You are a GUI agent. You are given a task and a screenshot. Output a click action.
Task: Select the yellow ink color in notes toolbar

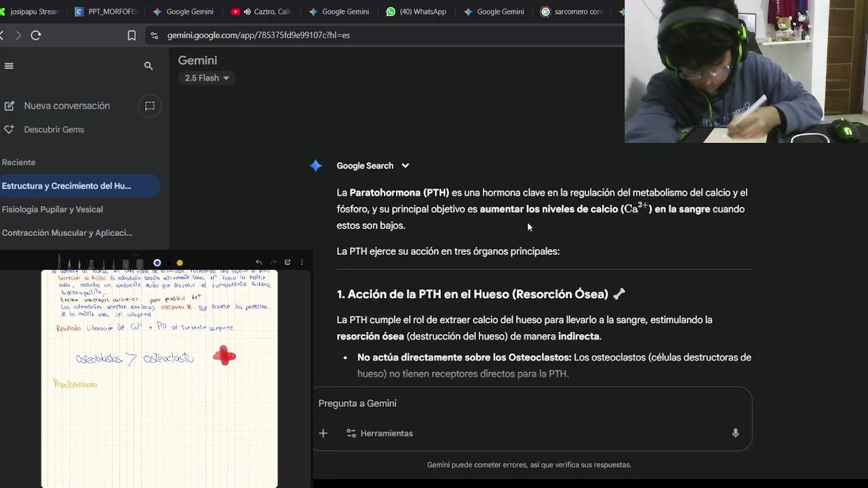pyautogui.click(x=180, y=263)
